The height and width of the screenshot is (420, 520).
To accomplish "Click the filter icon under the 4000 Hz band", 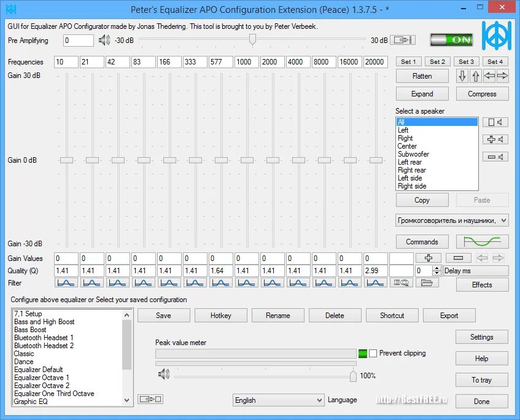I will [x=298, y=282].
